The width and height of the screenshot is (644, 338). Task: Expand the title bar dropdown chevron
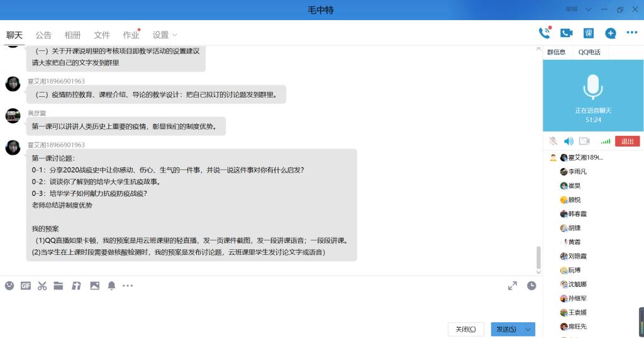[589, 9]
